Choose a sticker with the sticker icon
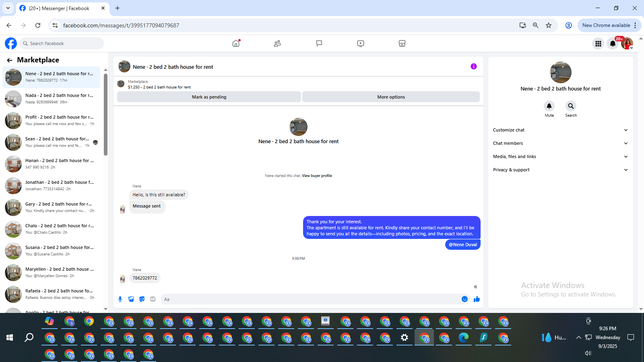The image size is (644, 362). (142, 299)
